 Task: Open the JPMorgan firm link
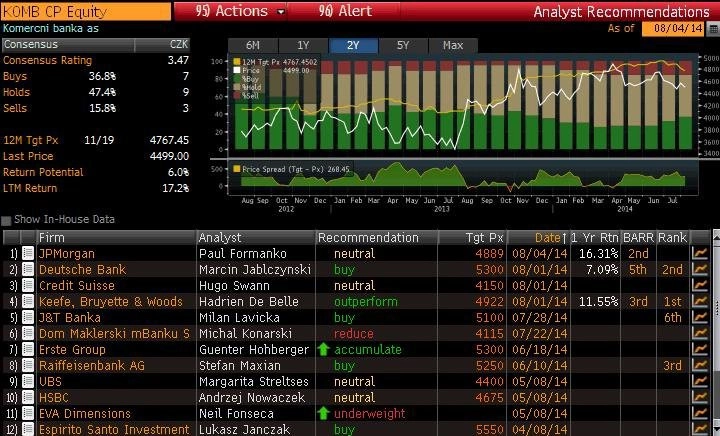click(x=67, y=253)
